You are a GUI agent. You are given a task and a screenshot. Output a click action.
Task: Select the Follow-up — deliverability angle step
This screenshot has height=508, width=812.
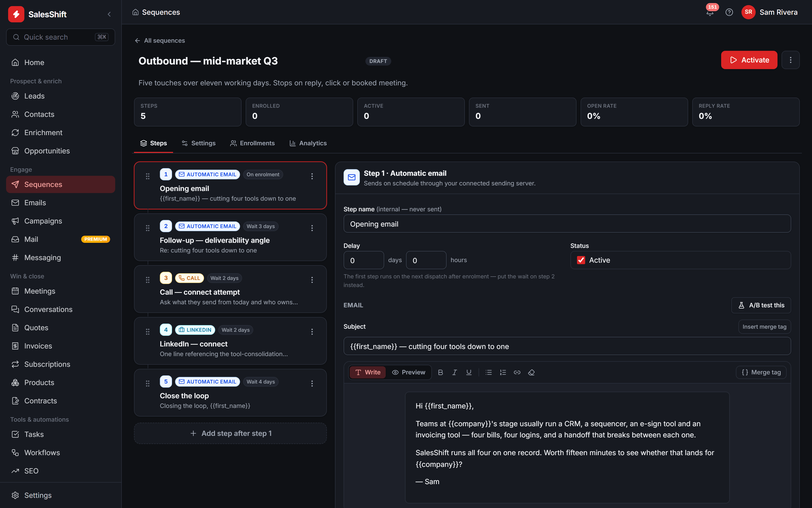point(230,237)
